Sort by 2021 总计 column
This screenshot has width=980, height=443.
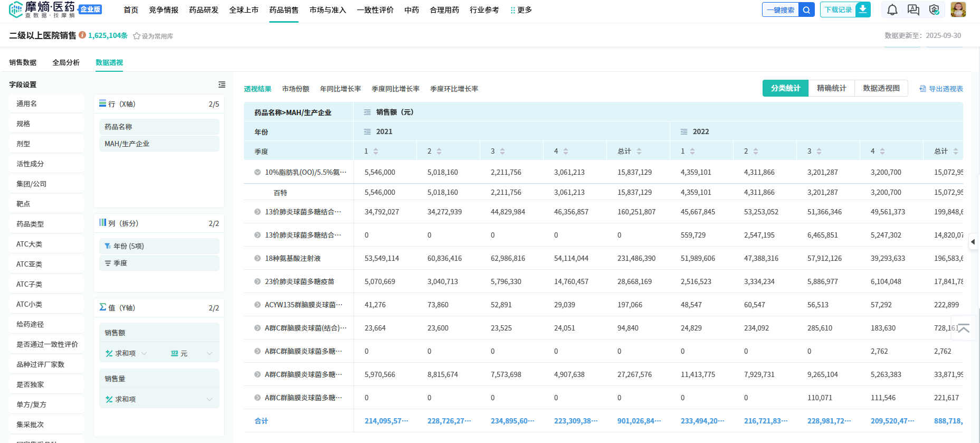pyautogui.click(x=639, y=152)
